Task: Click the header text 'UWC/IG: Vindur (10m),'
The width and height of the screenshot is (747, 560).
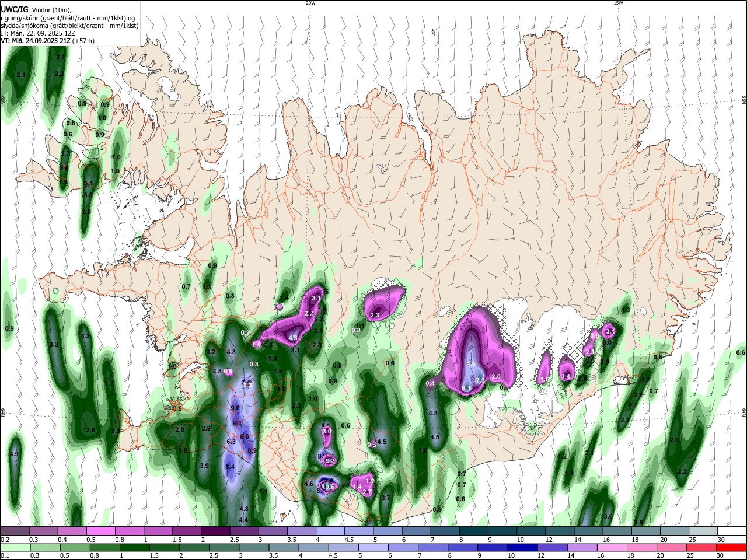Action: tap(36, 10)
